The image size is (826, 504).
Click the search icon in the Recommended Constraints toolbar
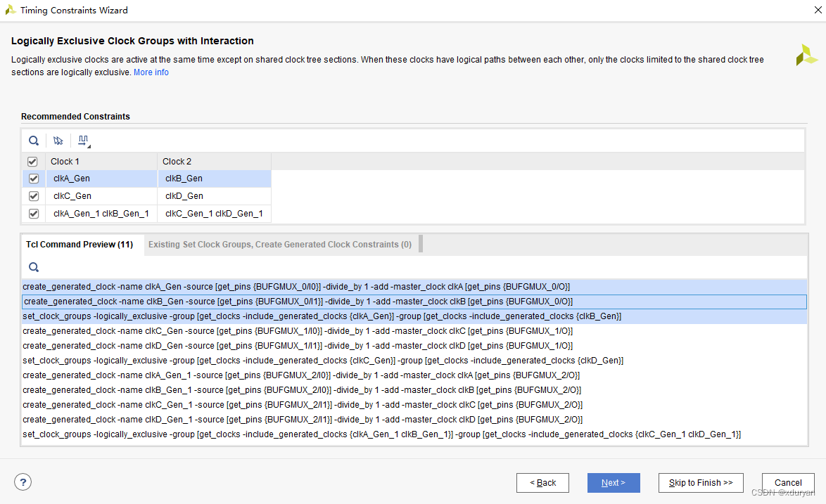pos(34,141)
